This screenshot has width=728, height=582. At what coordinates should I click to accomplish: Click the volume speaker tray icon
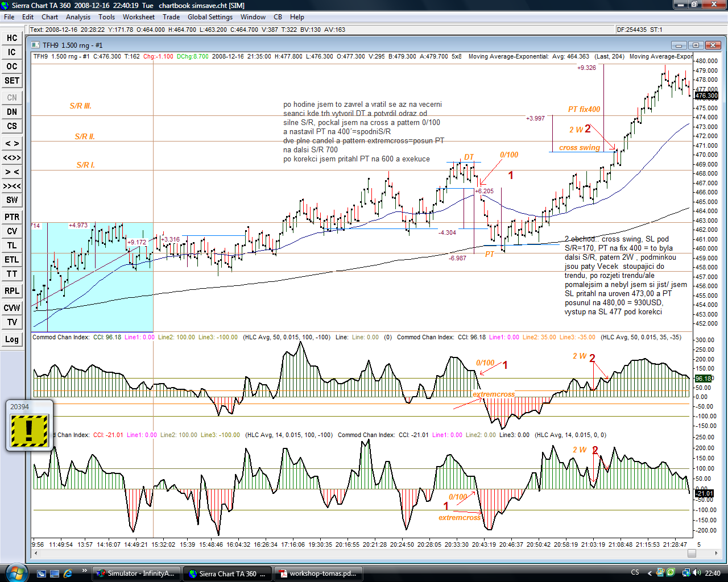697,573
